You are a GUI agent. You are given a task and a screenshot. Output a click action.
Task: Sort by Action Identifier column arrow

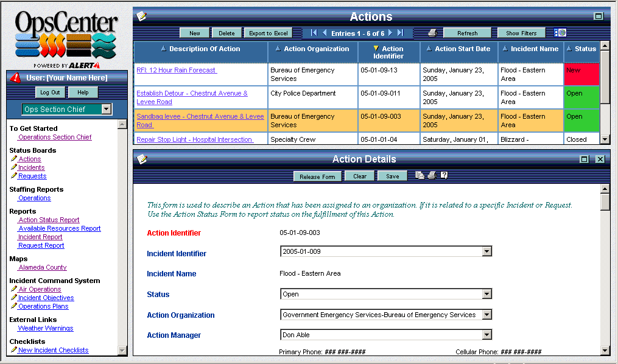[x=376, y=48]
